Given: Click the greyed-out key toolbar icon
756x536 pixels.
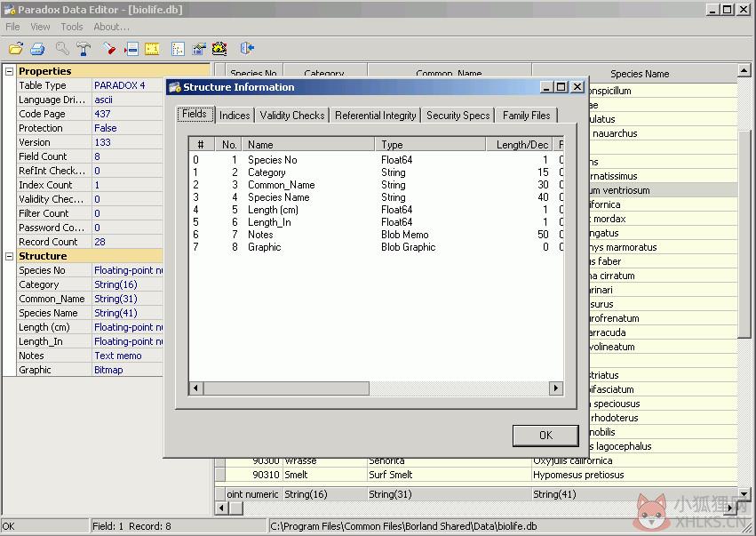Looking at the screenshot, I should [61, 48].
